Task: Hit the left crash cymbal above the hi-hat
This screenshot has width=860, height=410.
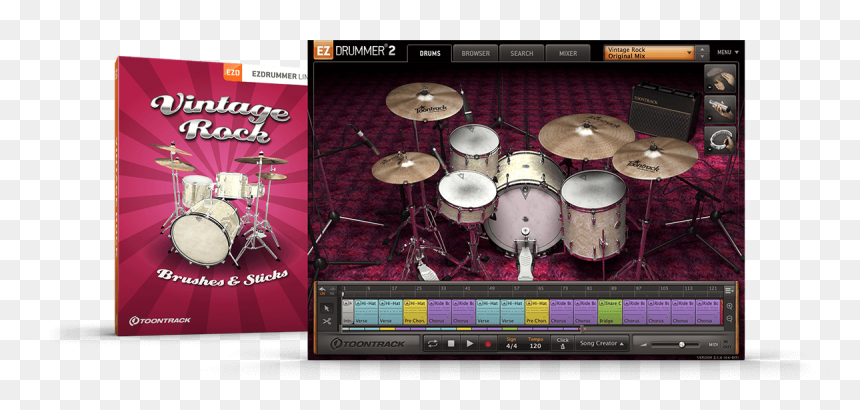Action: [x=424, y=101]
